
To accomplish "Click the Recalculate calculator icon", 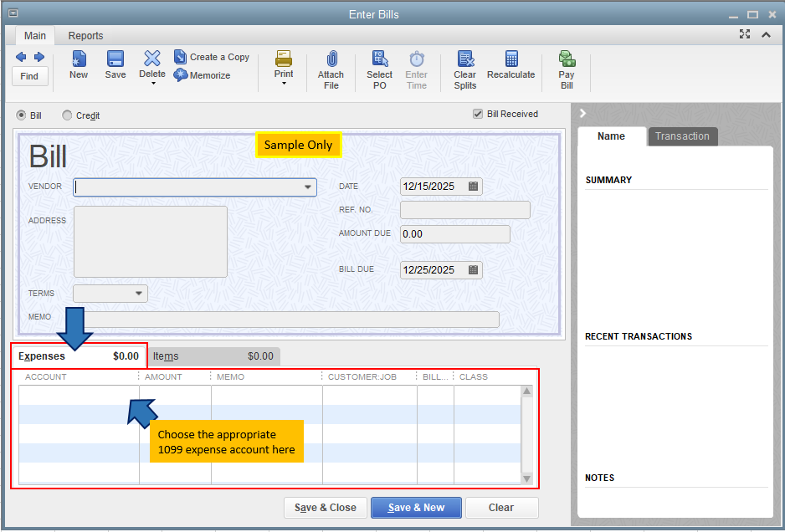I will (511, 59).
